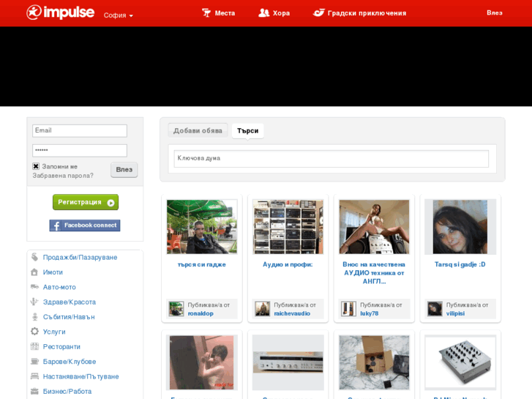Focus the password input field

coord(80,150)
